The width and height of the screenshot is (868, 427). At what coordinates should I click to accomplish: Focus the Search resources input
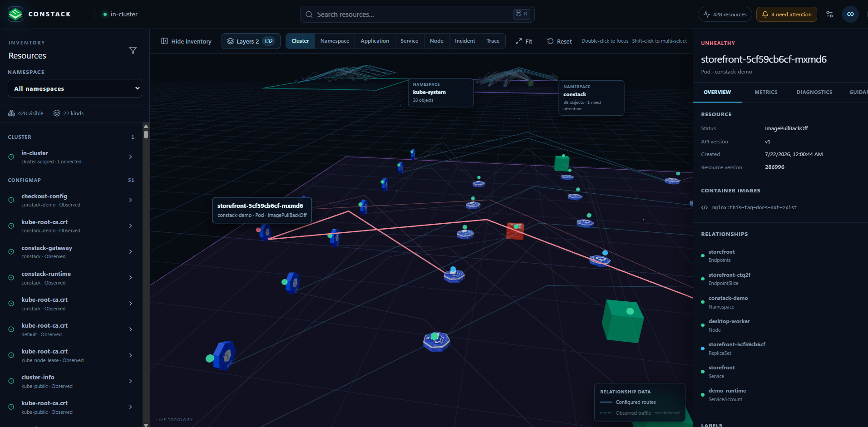[417, 15]
